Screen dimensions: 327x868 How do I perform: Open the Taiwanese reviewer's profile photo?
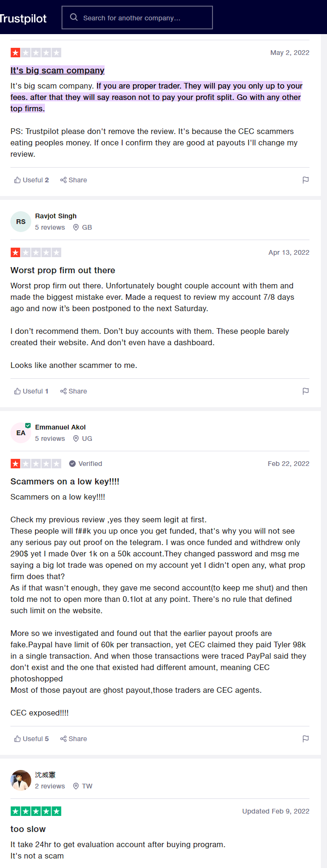[21, 780]
